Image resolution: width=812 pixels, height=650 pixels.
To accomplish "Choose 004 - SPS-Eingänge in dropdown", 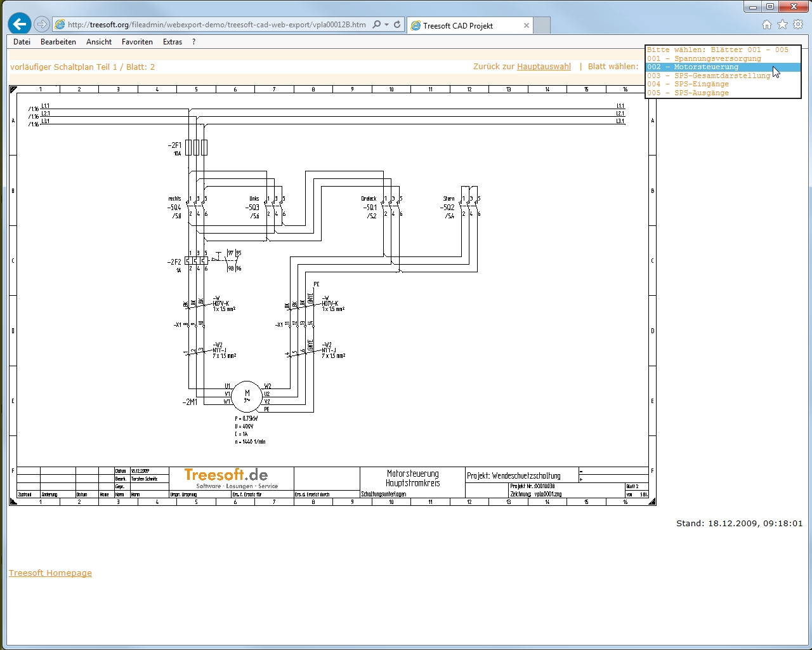I will click(688, 84).
